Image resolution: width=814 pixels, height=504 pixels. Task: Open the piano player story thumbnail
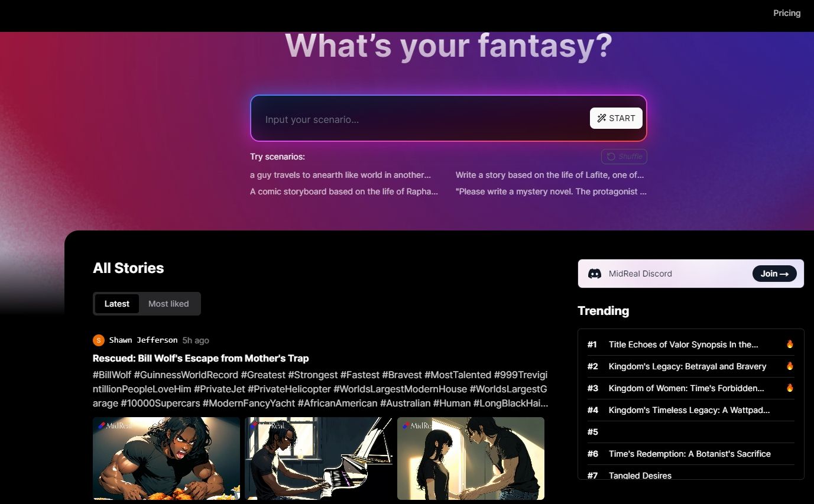click(x=318, y=459)
